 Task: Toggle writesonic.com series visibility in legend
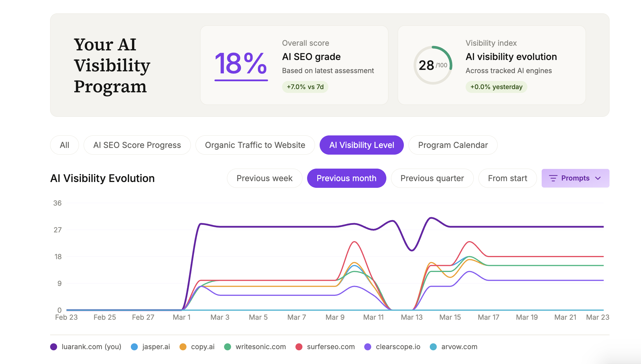pyautogui.click(x=227, y=347)
